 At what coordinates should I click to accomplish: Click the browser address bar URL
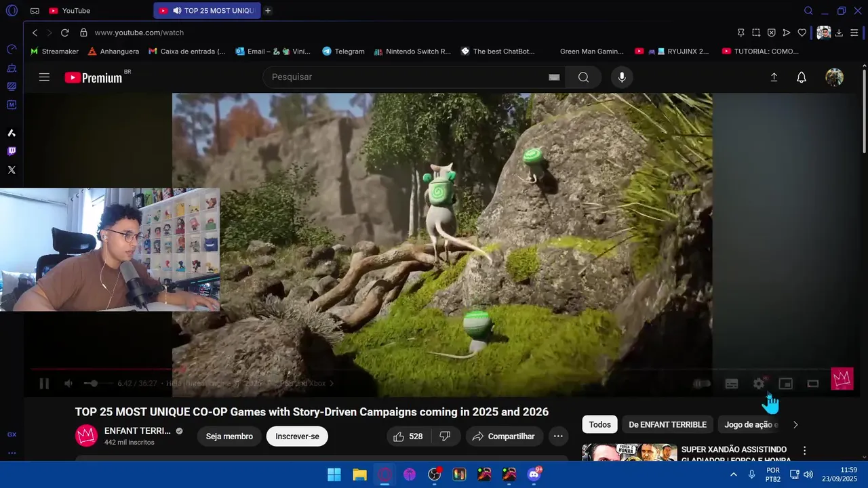[139, 33]
